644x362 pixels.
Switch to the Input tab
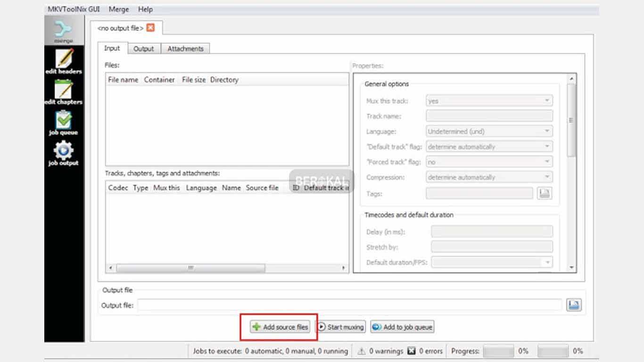pos(112,48)
